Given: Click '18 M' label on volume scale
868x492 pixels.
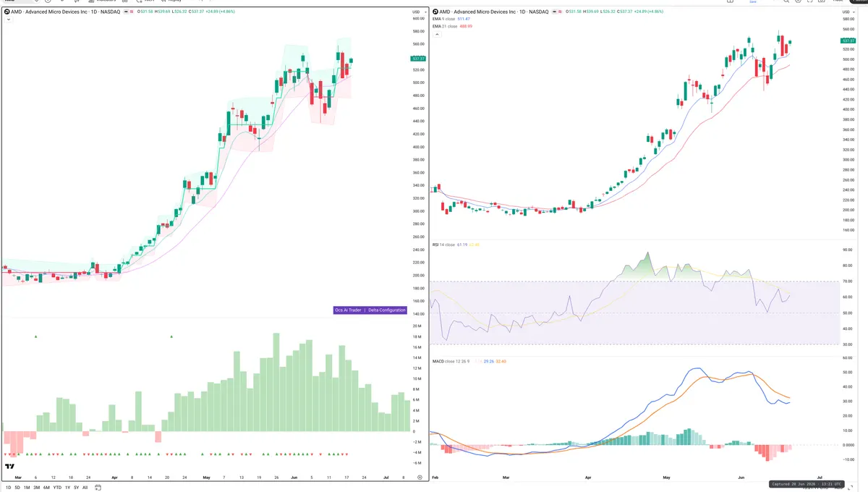Looking at the screenshot, I should point(417,336).
